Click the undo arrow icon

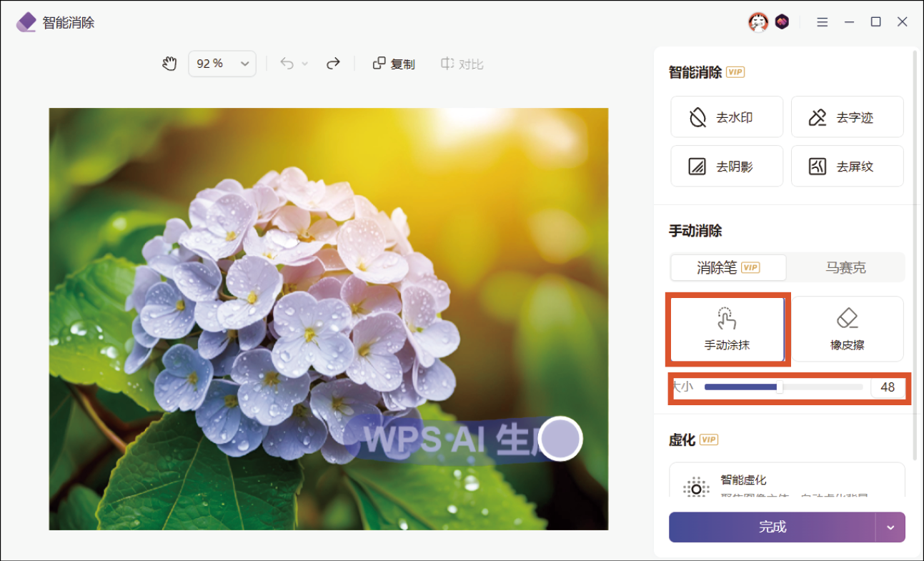287,64
